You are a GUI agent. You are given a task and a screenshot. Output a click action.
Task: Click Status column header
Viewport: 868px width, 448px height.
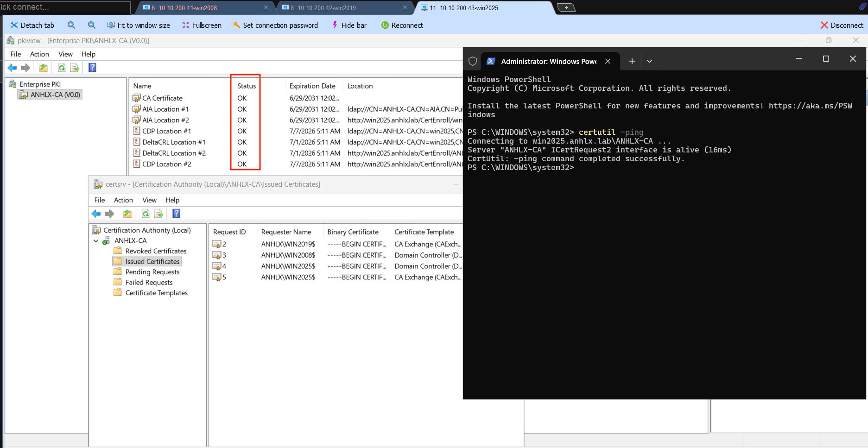point(247,86)
